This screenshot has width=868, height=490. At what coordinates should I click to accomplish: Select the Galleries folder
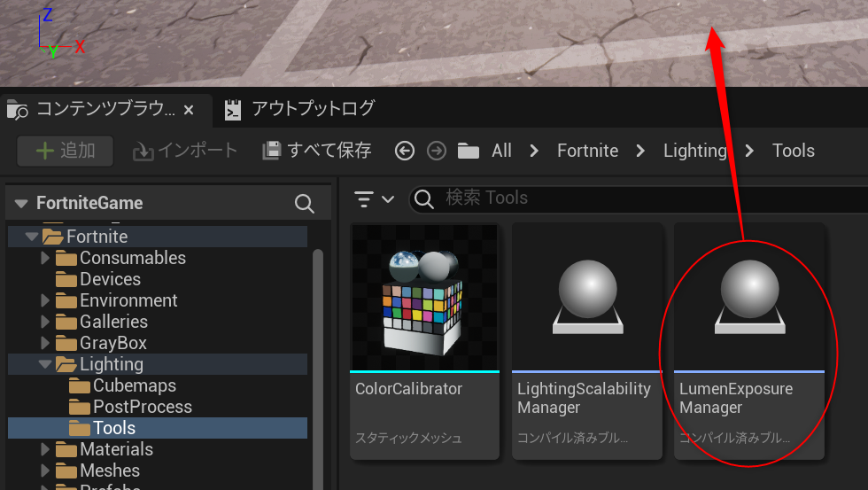[x=113, y=322]
